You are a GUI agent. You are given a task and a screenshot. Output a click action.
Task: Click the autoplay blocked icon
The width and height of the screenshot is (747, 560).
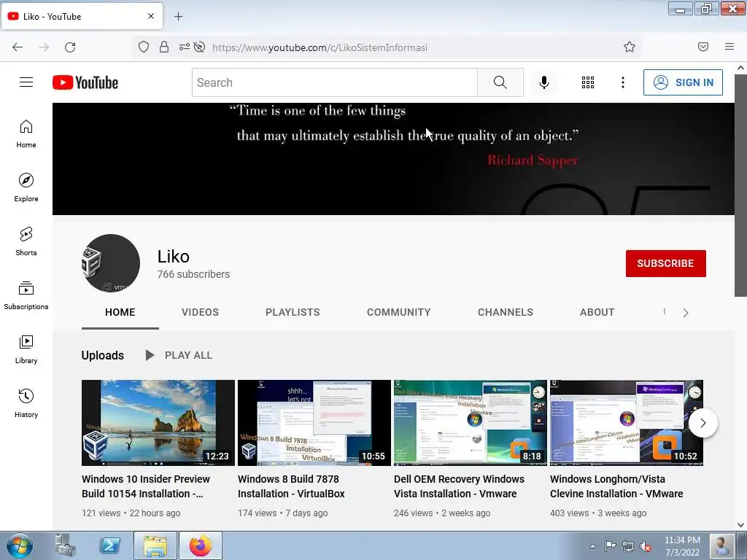click(200, 47)
